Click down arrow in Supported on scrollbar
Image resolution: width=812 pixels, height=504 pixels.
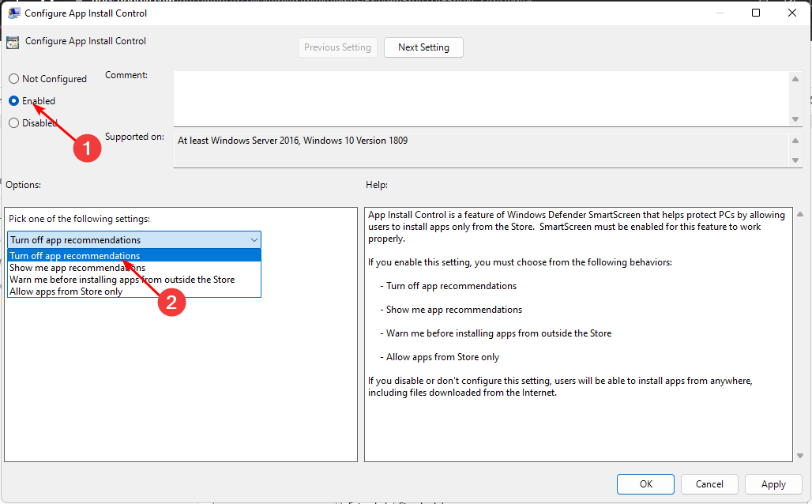pyautogui.click(x=795, y=160)
